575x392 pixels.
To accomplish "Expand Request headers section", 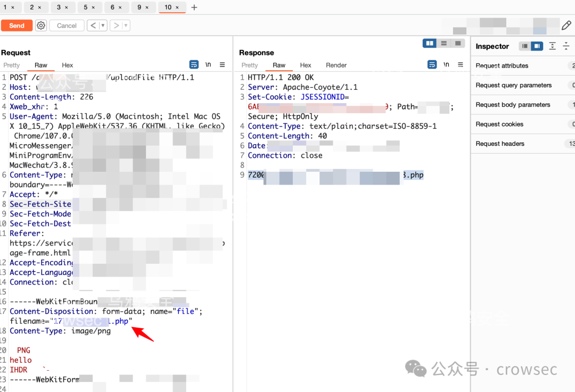I will 523,144.
